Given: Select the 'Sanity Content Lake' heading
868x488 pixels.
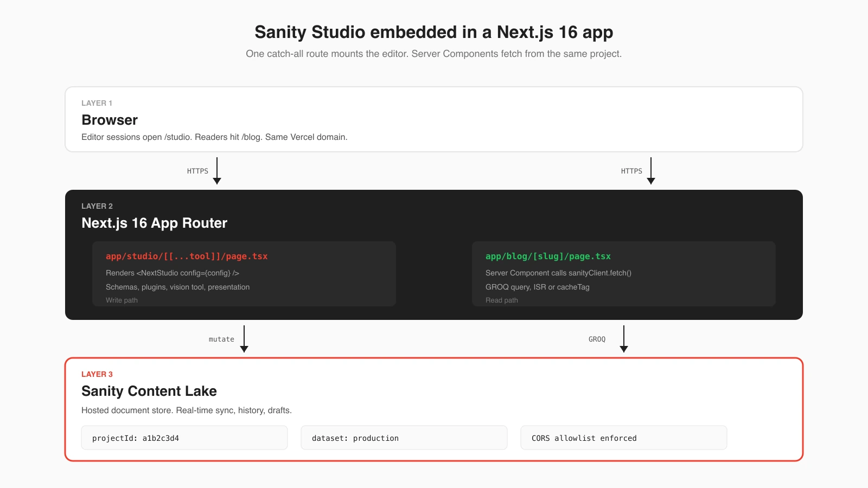Looking at the screenshot, I should click(x=149, y=391).
